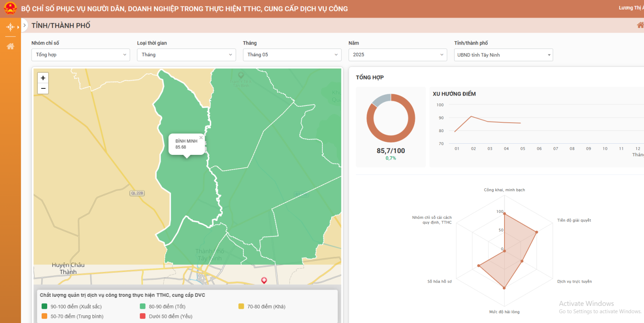Click the Mức độ hài lòng radar label

tap(504, 312)
